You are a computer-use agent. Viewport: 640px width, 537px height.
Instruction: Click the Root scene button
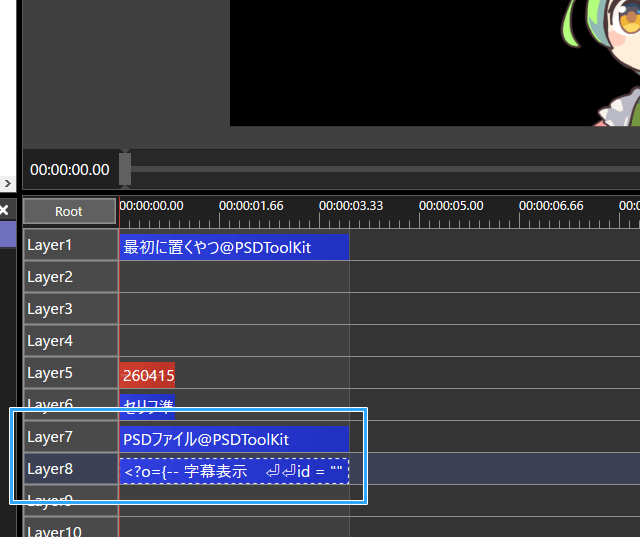coord(69,211)
